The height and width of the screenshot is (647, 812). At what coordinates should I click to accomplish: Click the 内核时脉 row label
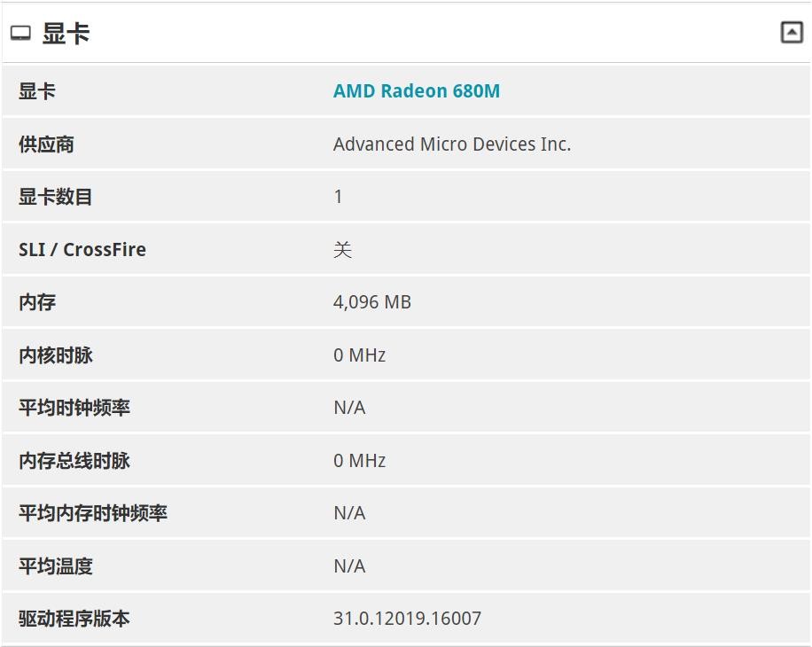[x=56, y=355]
